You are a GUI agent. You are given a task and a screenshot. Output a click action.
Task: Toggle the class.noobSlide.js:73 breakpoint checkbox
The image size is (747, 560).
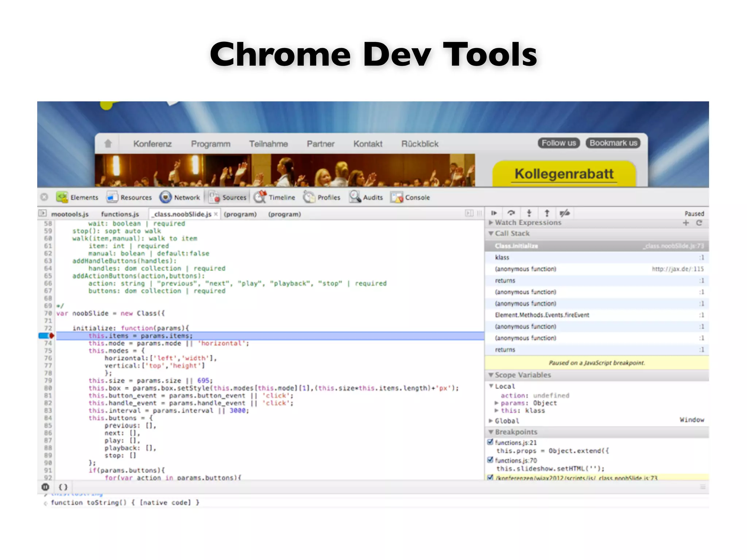491,477
